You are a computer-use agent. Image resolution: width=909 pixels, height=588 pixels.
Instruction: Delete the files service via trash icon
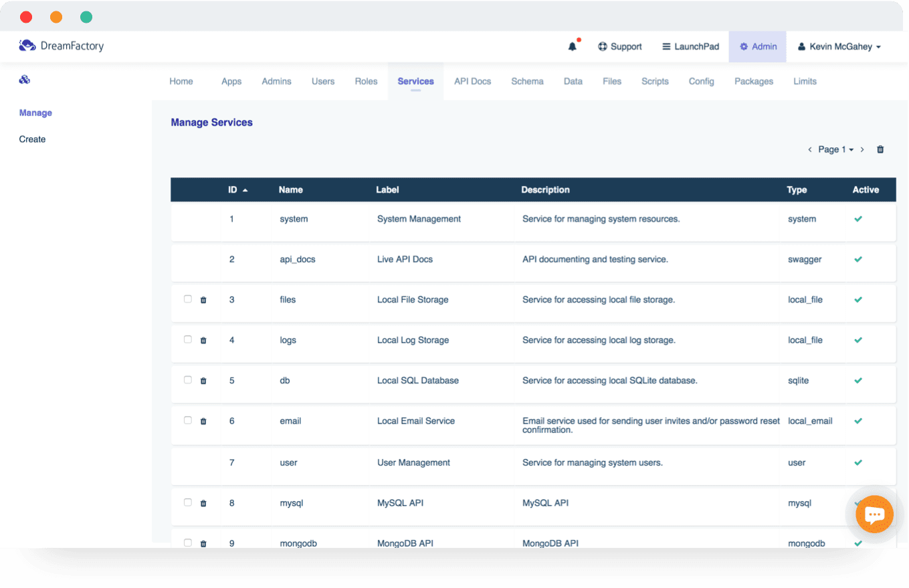(x=203, y=300)
